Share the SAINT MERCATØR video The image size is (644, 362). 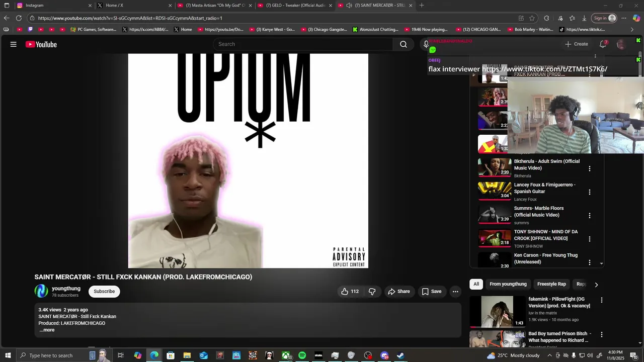pyautogui.click(x=398, y=292)
